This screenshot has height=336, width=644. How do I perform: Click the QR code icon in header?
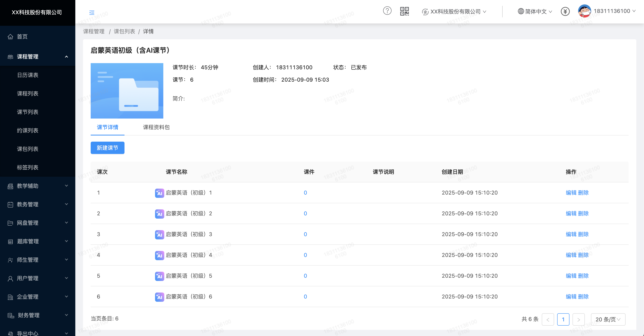point(404,11)
